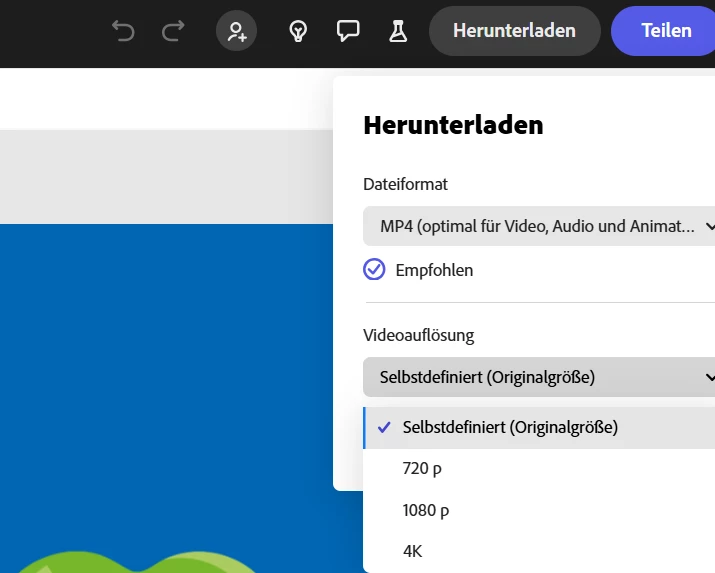The image size is (715, 573).
Task: Collapse the Videoauflösung dropdown
Action: [x=539, y=377]
